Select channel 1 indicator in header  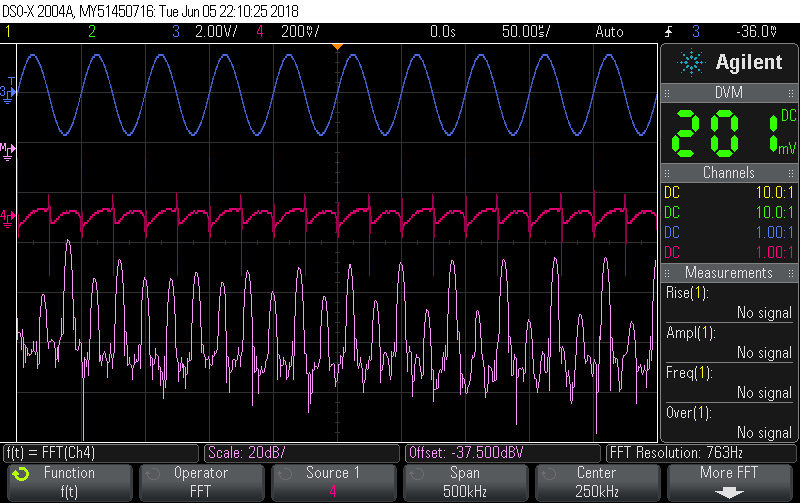pyautogui.click(x=8, y=32)
